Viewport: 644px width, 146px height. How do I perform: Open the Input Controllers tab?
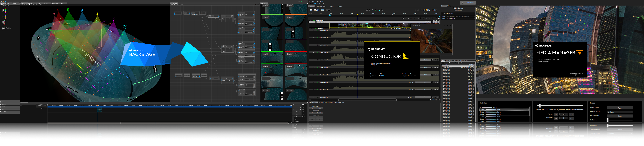point(323,102)
